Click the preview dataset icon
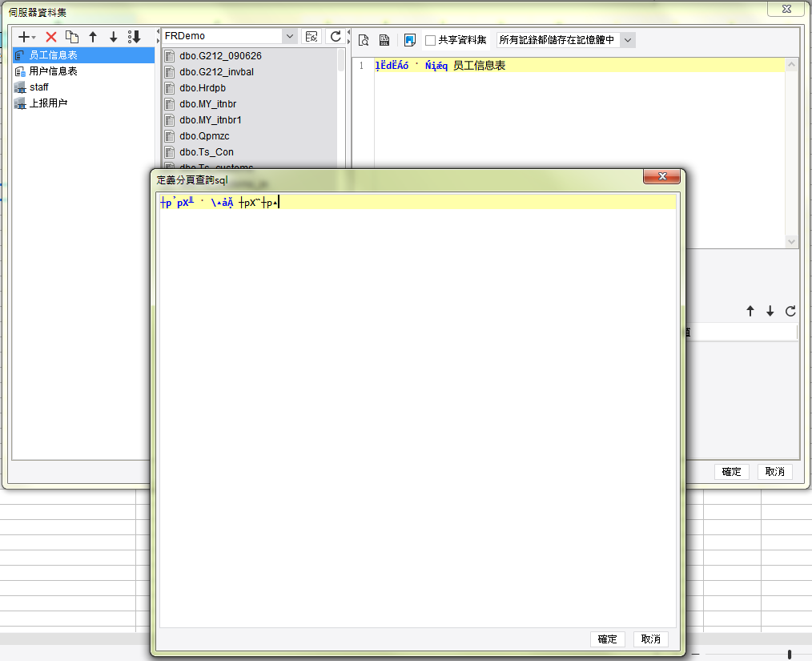The height and width of the screenshot is (661, 812). [364, 40]
